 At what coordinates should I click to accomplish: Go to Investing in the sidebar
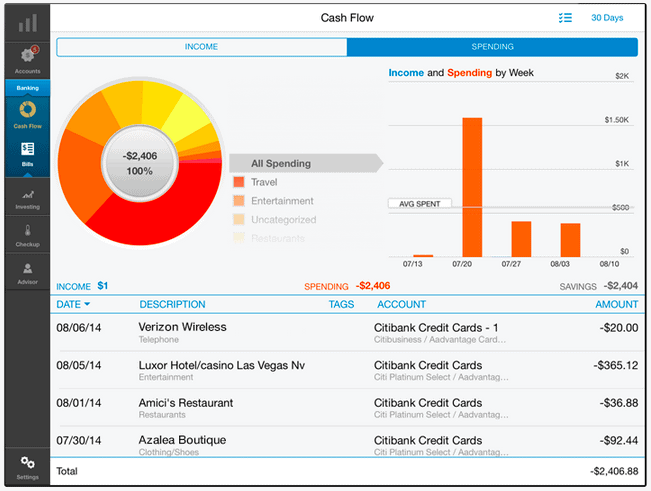click(27, 198)
